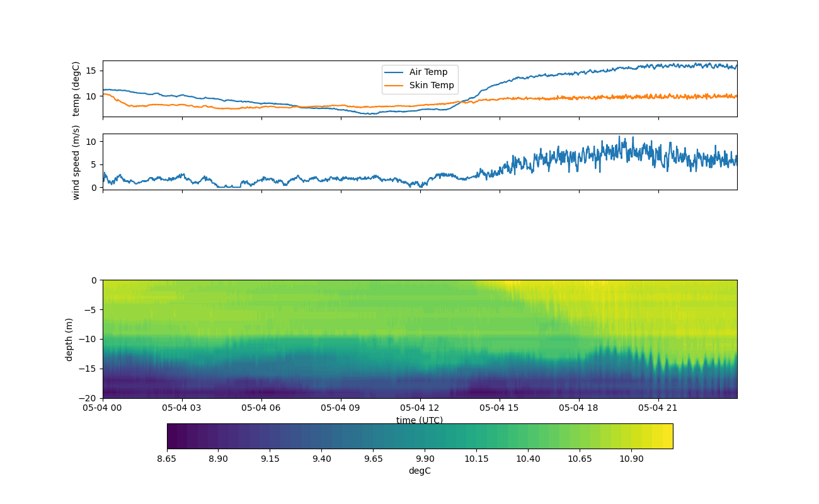Click the 10.90 colorbar tick label
The height and width of the screenshot is (504, 819).
[631, 459]
